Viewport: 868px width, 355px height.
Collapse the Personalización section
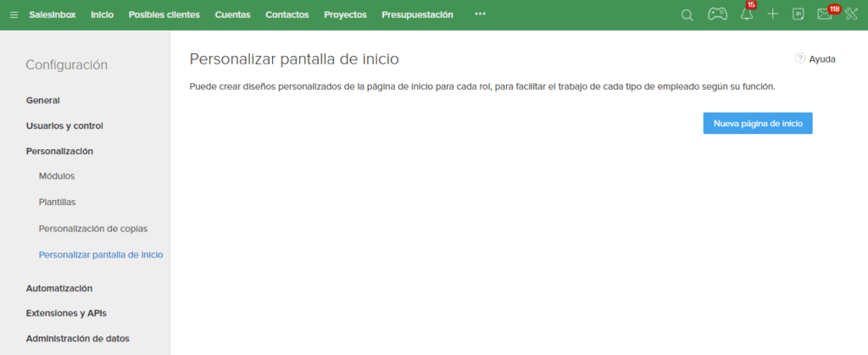(x=59, y=151)
